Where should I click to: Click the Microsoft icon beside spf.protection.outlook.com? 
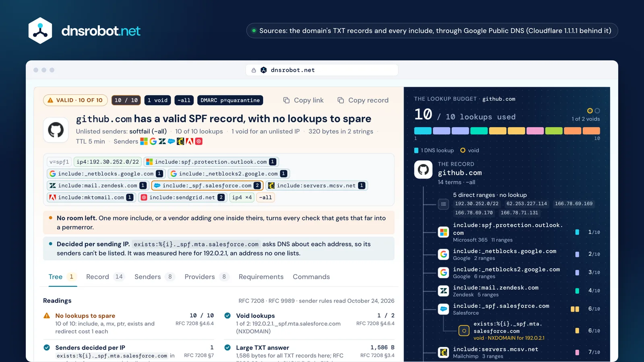pos(444,232)
